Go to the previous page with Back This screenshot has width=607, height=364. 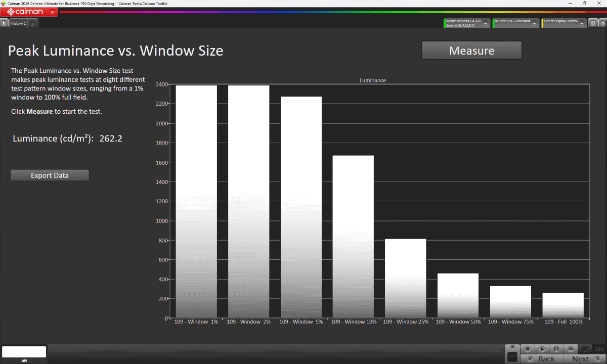click(542, 359)
